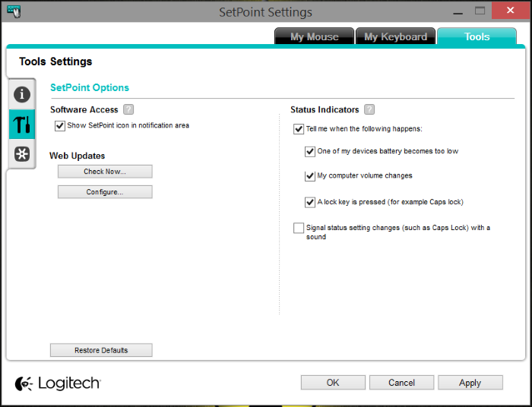532x407 pixels.
Task: Switch to the My Keyboard tab
Action: [x=395, y=36]
